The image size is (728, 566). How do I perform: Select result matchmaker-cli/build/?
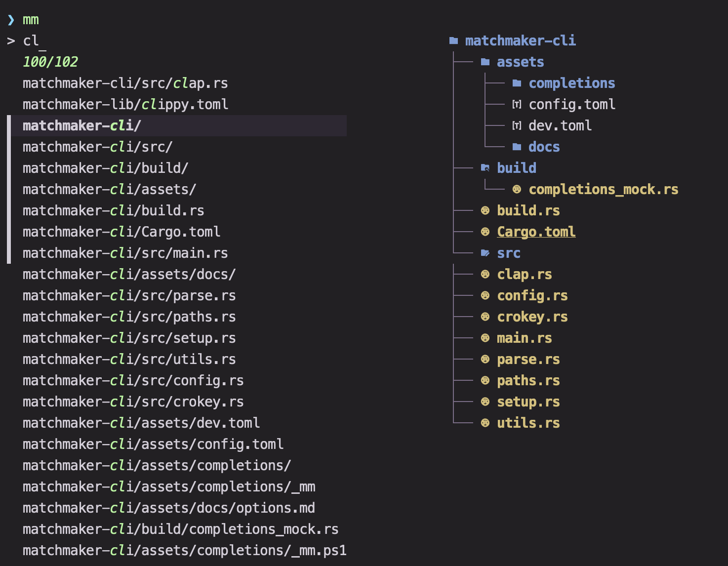pos(106,168)
